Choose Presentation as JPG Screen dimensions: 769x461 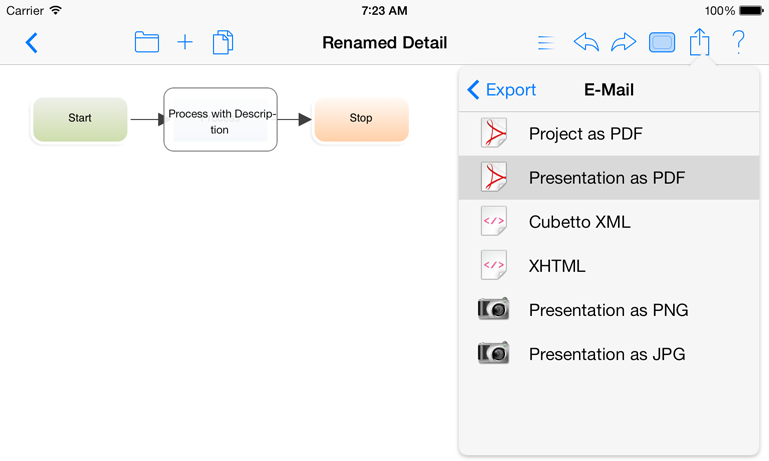pyautogui.click(x=609, y=354)
